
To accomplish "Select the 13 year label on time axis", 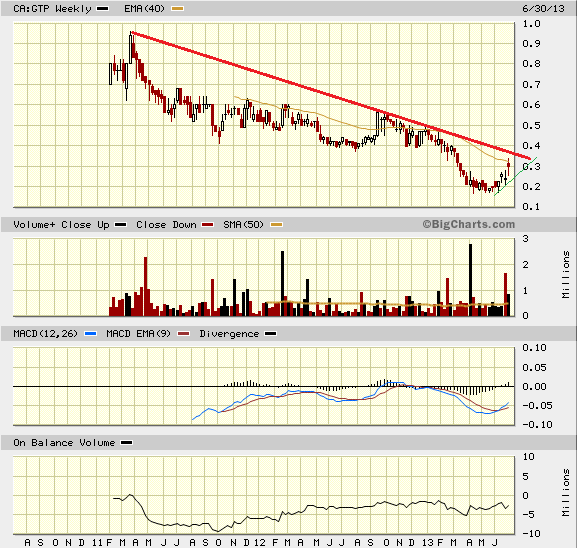I will 428,542.
